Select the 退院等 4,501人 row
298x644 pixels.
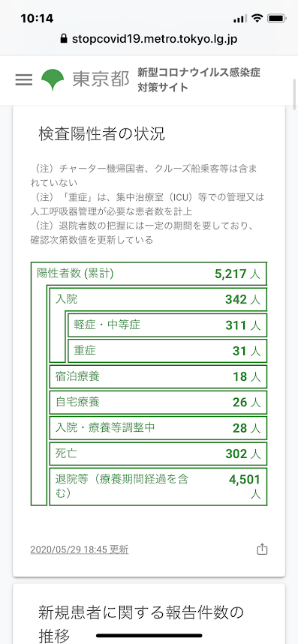158,487
